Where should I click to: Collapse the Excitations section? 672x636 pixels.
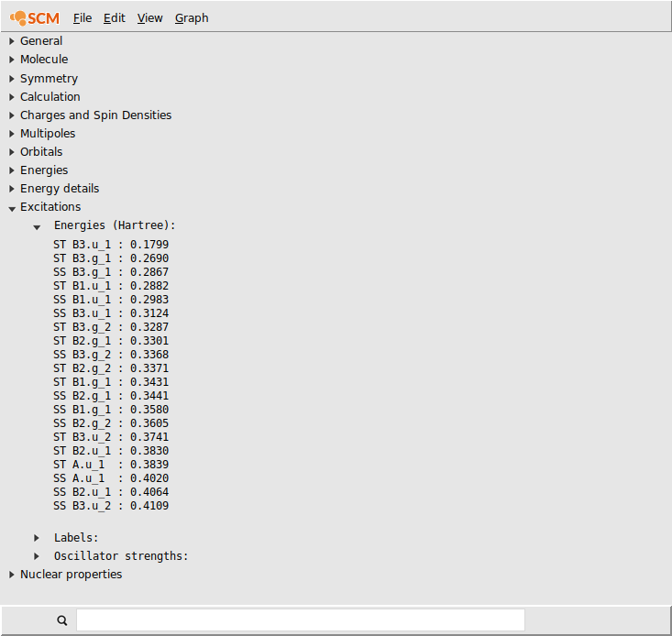pyautogui.click(x=12, y=208)
